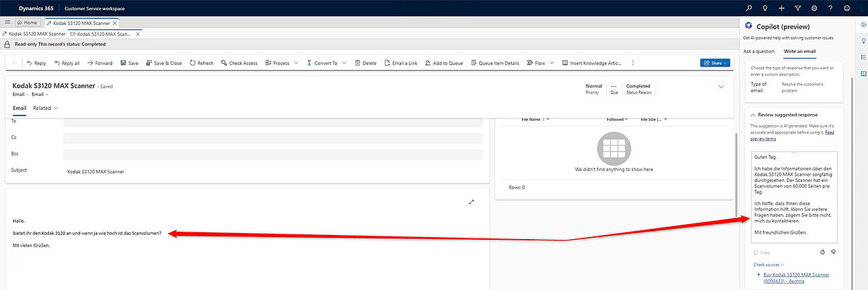Open the settings gear icon

814,8
